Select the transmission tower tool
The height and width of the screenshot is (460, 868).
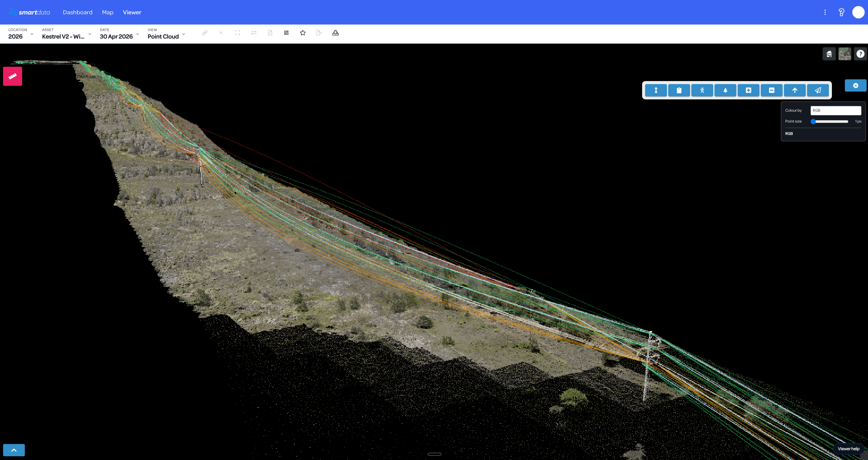[x=702, y=90]
